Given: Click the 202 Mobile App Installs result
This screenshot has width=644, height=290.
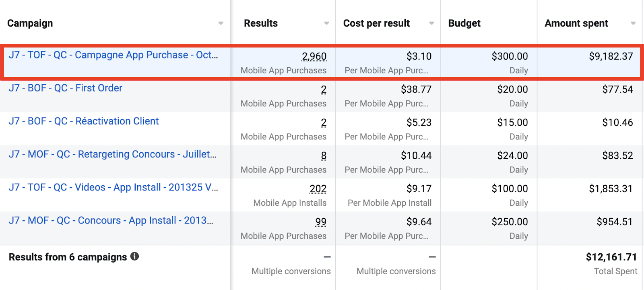Looking at the screenshot, I should (318, 189).
